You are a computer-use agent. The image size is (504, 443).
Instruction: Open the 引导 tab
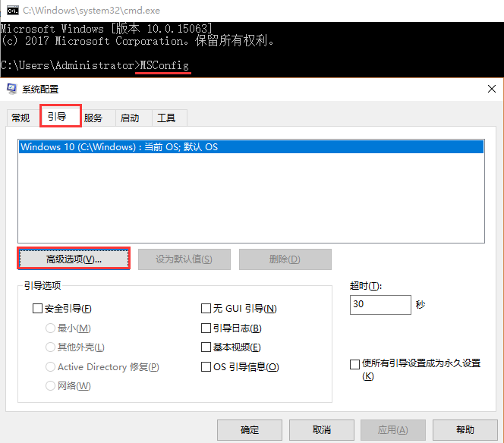61,116
